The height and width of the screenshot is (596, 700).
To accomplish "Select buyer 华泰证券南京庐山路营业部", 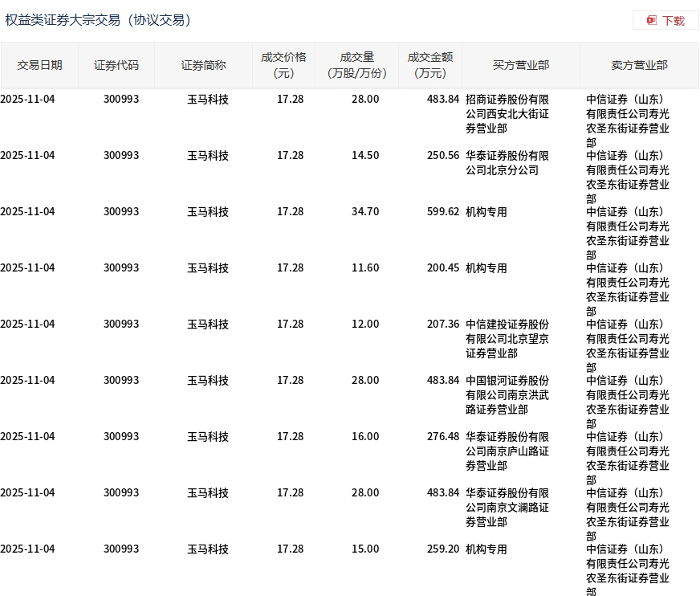I will [x=507, y=451].
